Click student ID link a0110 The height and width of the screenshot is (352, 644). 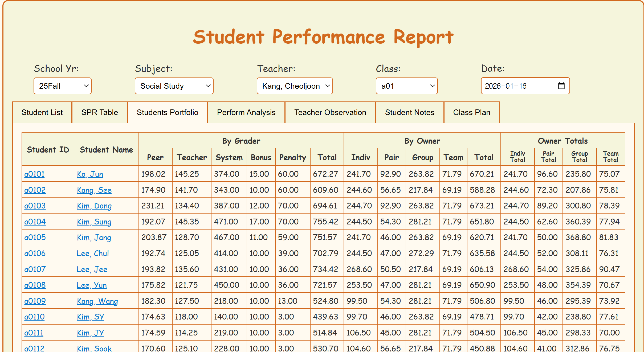[34, 317]
